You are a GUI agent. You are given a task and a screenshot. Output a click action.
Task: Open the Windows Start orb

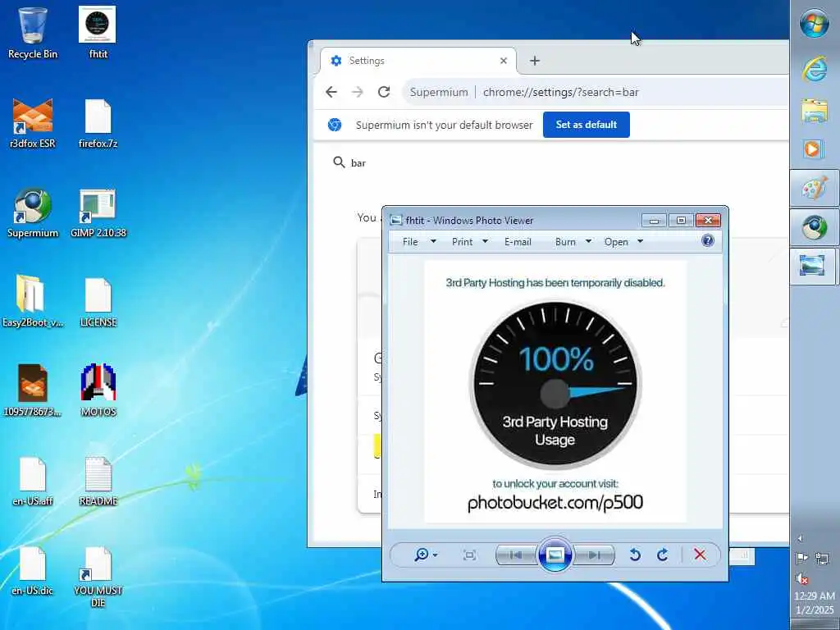coord(815,24)
